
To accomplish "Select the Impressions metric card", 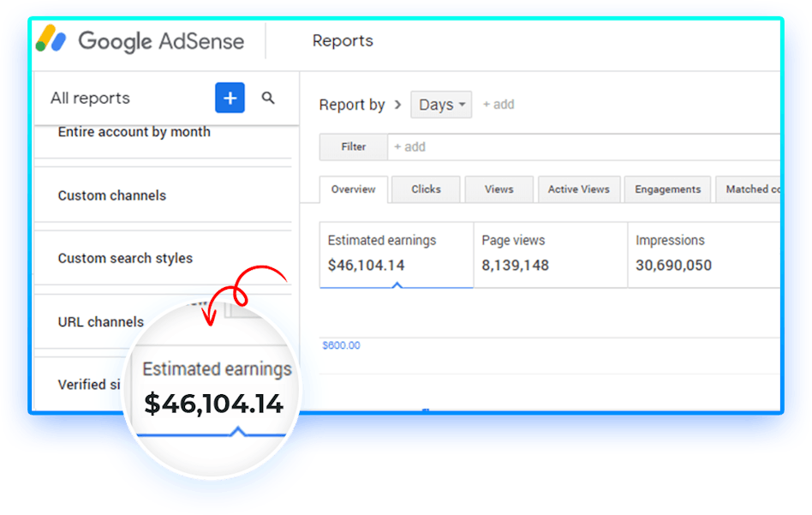I will [702, 254].
